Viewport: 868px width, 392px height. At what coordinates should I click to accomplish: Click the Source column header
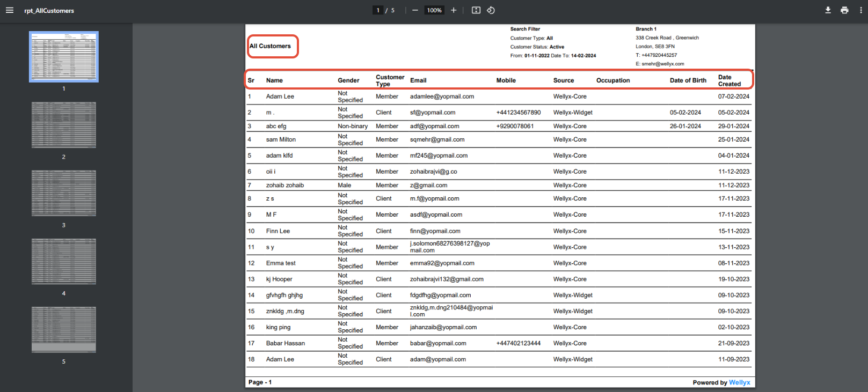click(564, 80)
